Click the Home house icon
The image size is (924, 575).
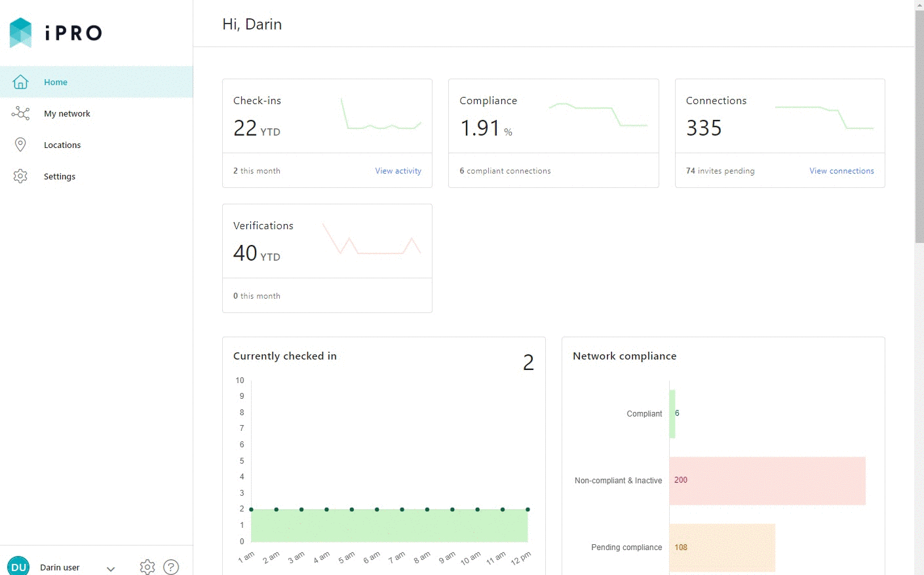20,82
